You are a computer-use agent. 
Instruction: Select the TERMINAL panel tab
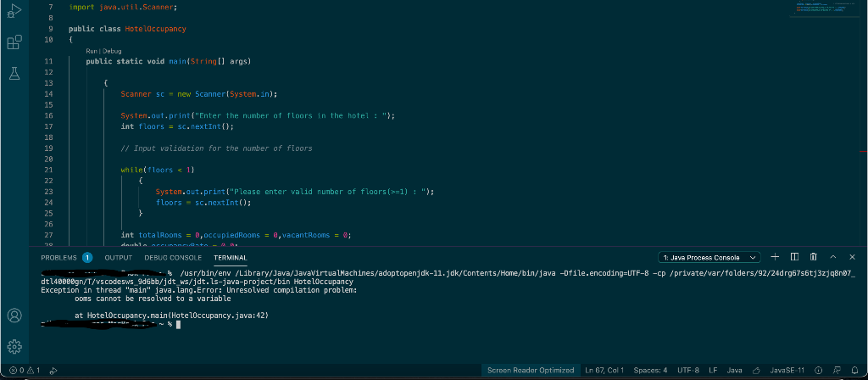click(231, 258)
